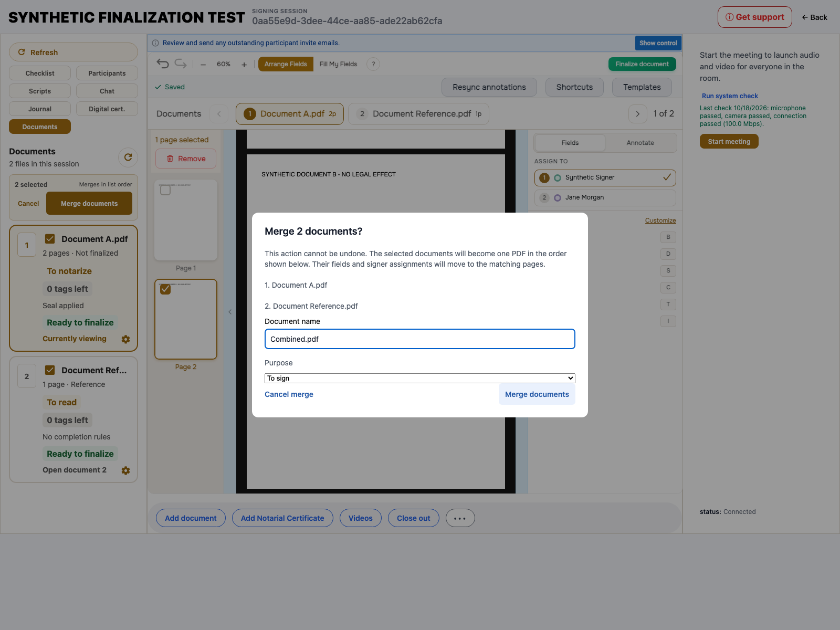This screenshot has height=630, width=840.
Task: Click the Run system check link
Action: (730, 96)
